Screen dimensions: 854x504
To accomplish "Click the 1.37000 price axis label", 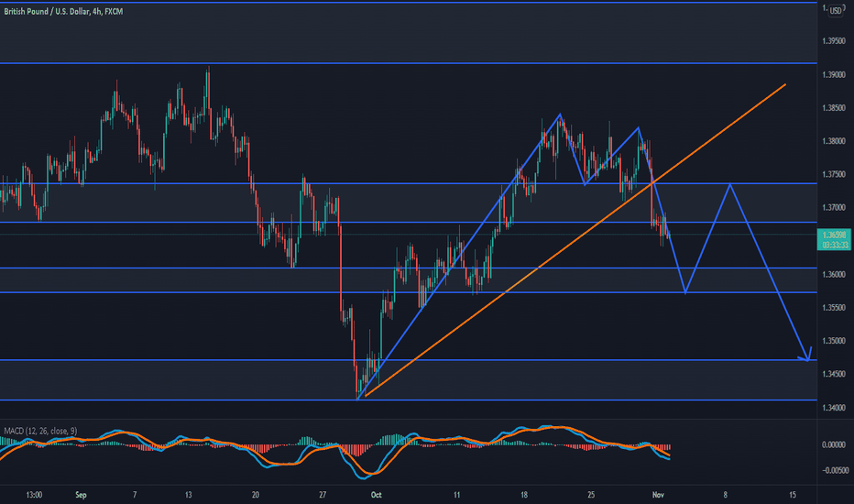I will coord(834,208).
